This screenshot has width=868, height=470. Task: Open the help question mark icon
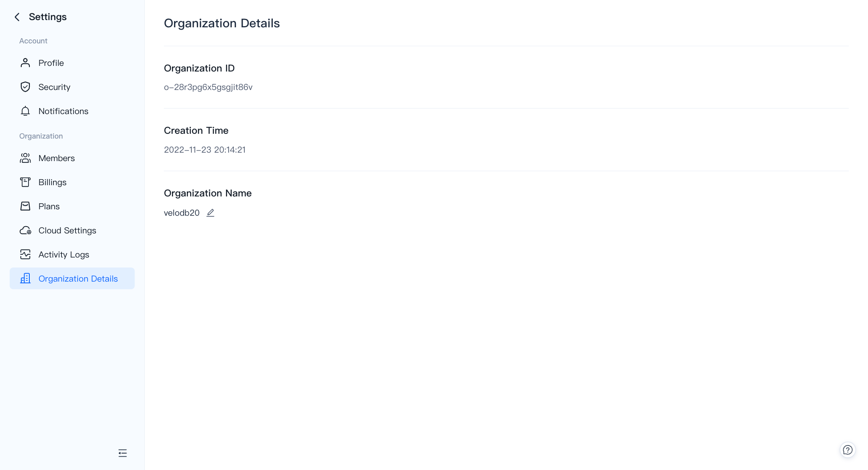pyautogui.click(x=848, y=450)
